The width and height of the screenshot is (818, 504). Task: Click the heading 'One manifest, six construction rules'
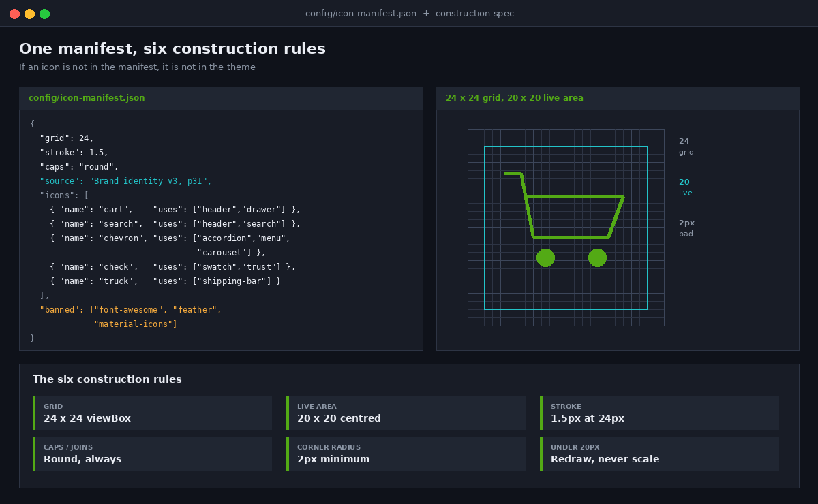[x=172, y=49]
